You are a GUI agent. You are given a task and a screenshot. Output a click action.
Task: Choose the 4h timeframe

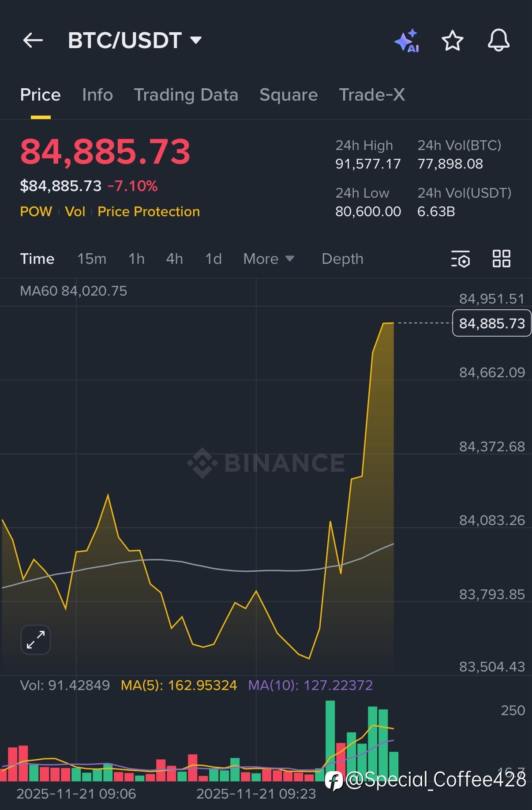point(175,259)
